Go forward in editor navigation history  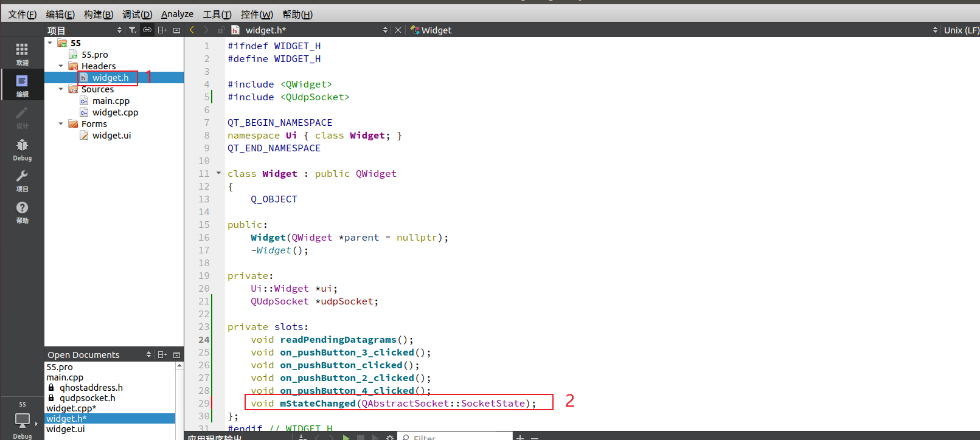click(x=206, y=30)
